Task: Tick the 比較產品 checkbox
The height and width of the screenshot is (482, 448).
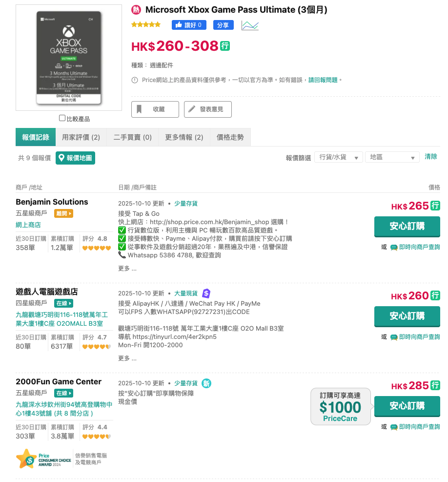Action: (x=62, y=118)
